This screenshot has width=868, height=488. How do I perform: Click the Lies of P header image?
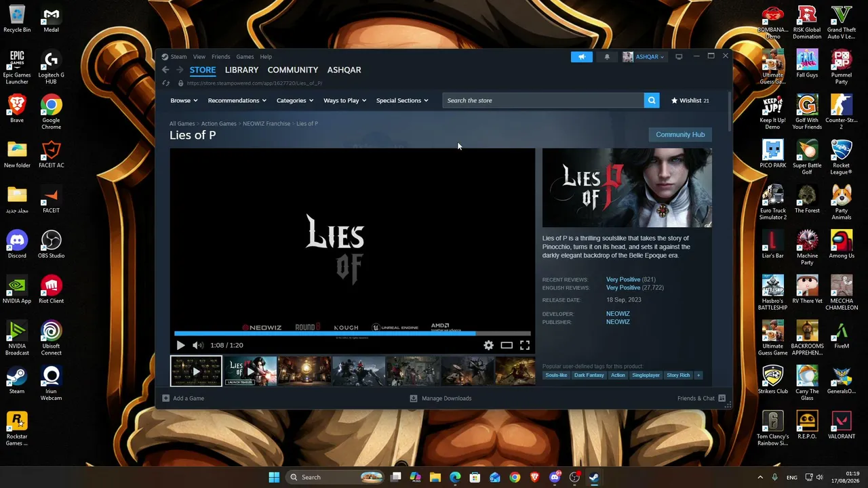[x=627, y=188]
